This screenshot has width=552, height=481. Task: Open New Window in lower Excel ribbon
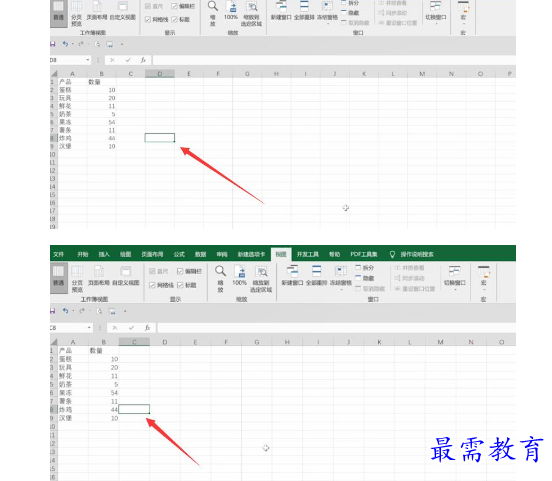(292, 275)
